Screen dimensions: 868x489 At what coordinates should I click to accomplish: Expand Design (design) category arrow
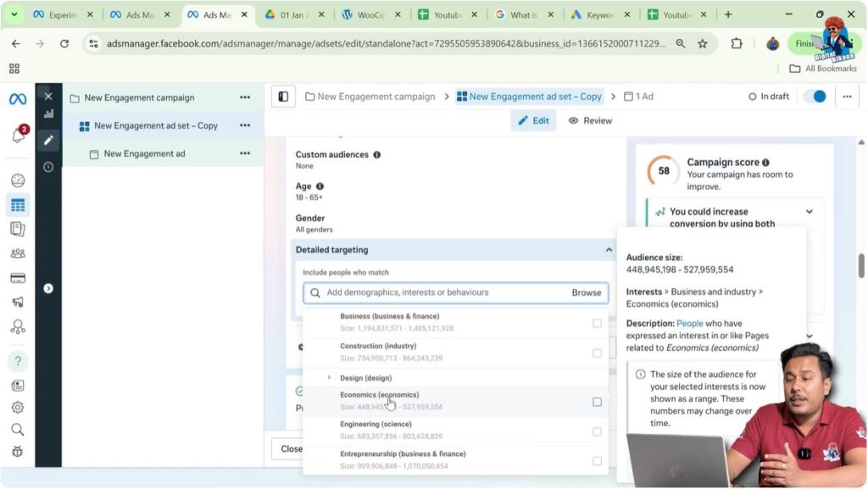tap(330, 377)
